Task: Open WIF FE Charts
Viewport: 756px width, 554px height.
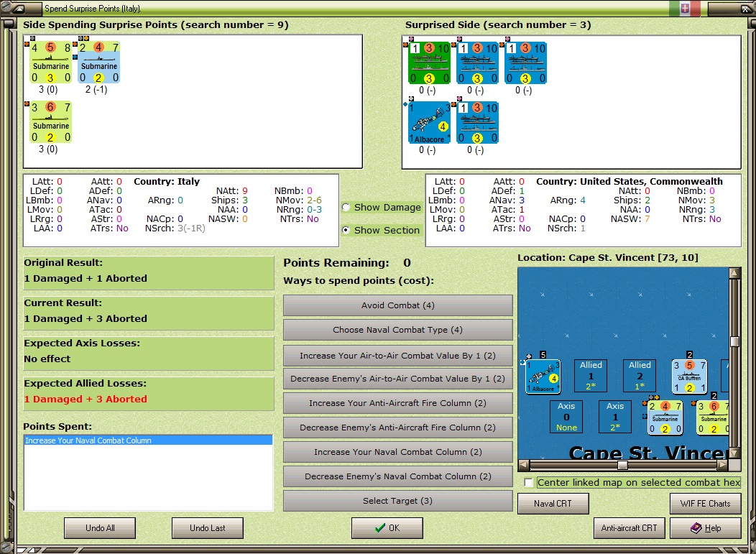Action: pyautogui.click(x=706, y=504)
